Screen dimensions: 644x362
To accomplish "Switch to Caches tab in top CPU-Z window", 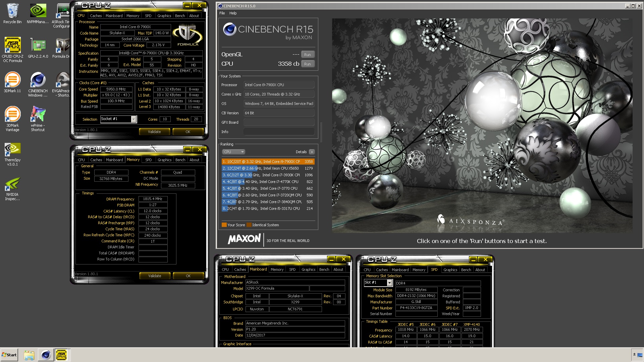I will pos(96,16).
